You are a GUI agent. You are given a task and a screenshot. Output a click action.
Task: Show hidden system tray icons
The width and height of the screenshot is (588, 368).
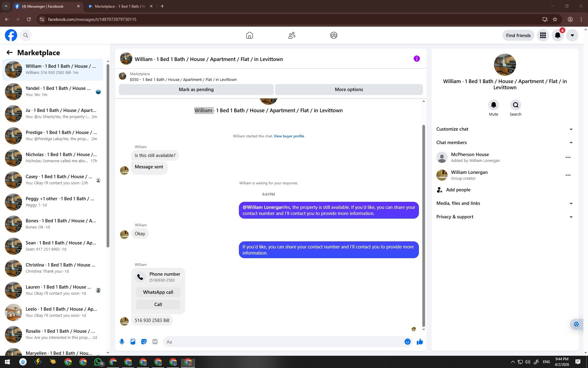point(513,362)
